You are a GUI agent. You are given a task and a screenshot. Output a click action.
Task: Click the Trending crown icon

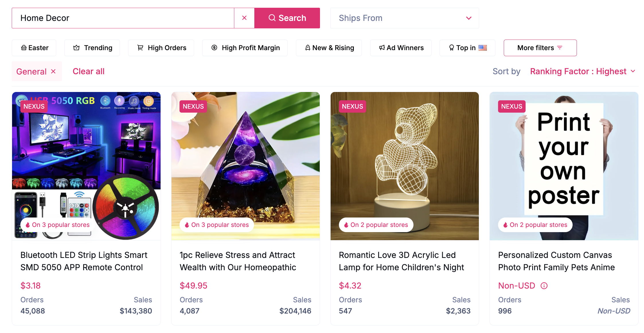pyautogui.click(x=76, y=48)
